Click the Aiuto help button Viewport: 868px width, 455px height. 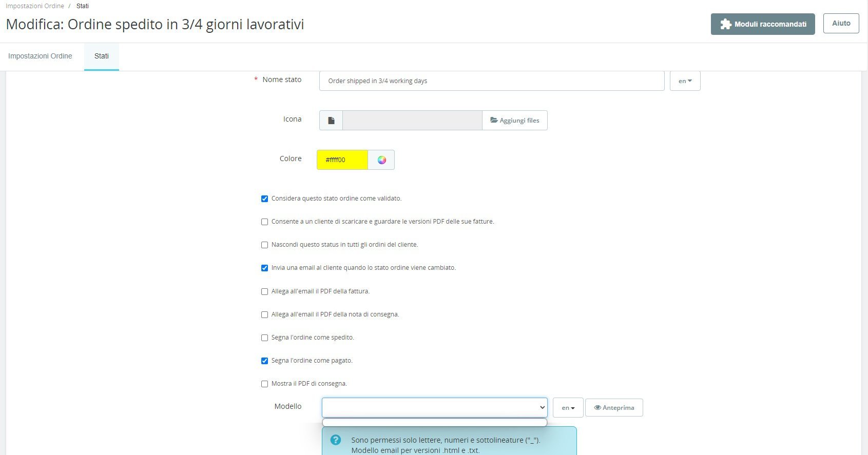click(x=841, y=24)
